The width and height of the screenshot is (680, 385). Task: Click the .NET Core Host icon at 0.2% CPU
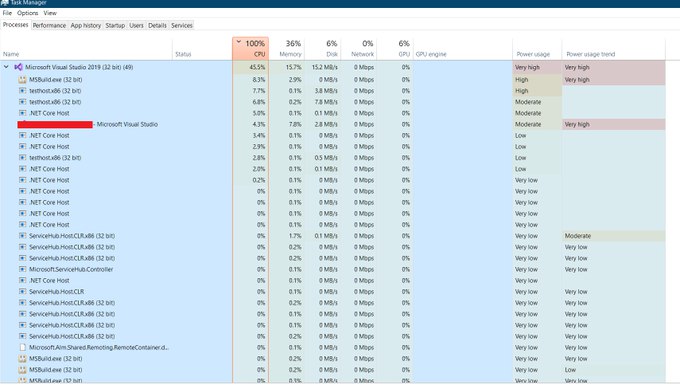pyautogui.click(x=23, y=180)
